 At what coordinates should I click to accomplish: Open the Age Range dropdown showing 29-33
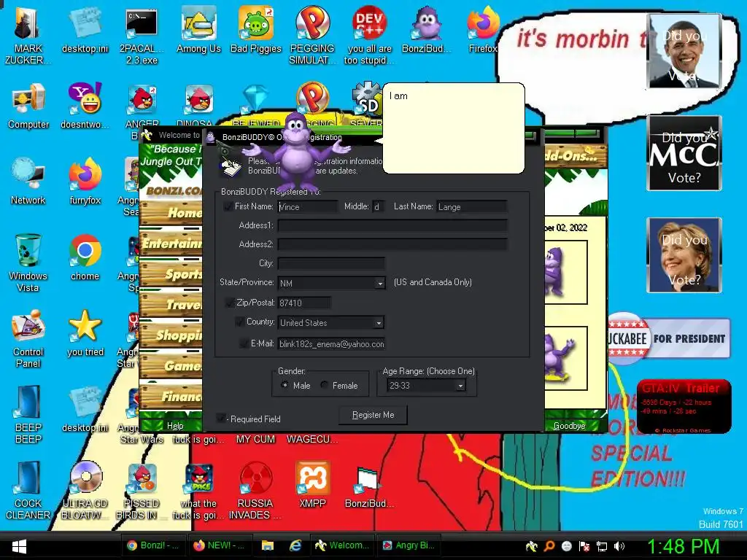[460, 386]
